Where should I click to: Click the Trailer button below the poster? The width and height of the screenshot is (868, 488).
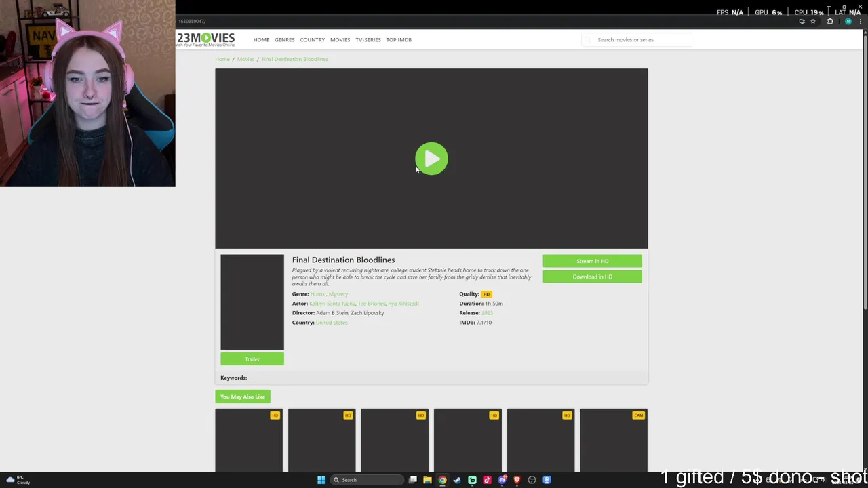(x=252, y=359)
